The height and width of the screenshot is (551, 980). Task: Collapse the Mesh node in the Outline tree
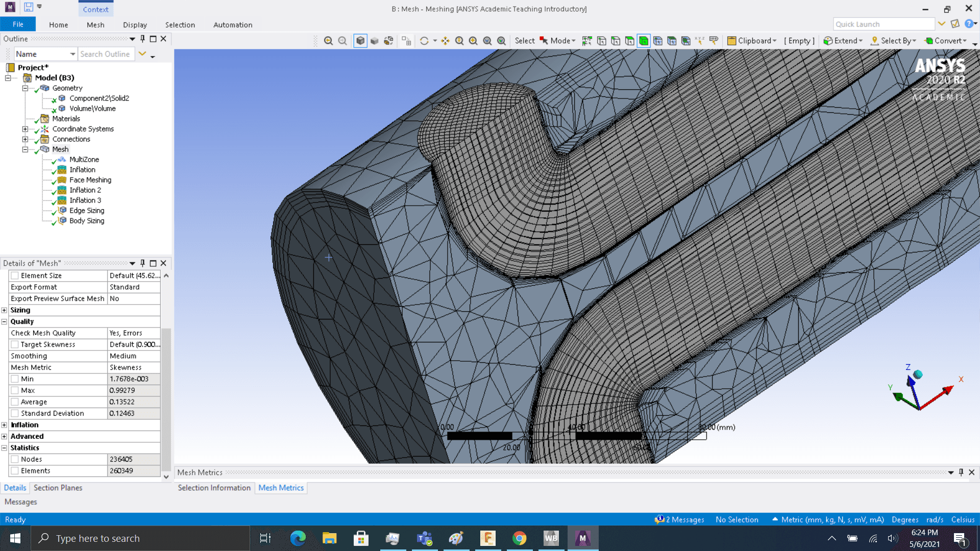pyautogui.click(x=26, y=149)
